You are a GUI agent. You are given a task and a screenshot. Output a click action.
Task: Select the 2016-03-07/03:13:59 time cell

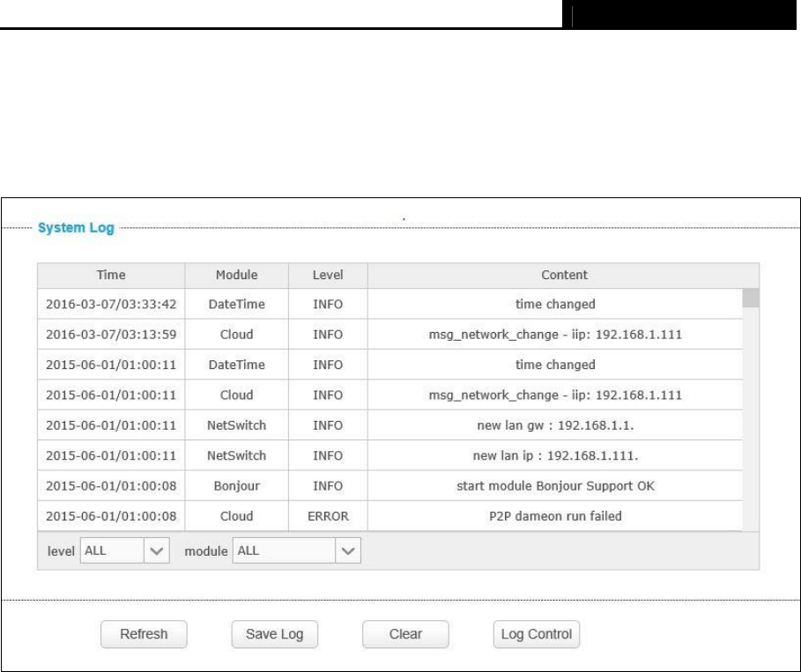(111, 335)
